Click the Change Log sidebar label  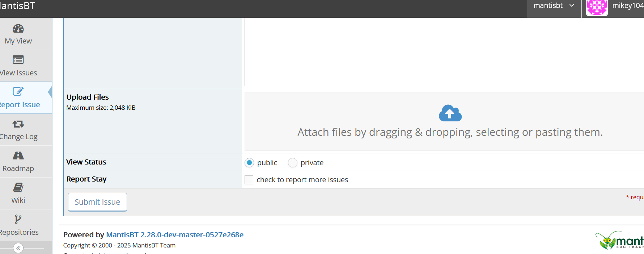click(19, 137)
